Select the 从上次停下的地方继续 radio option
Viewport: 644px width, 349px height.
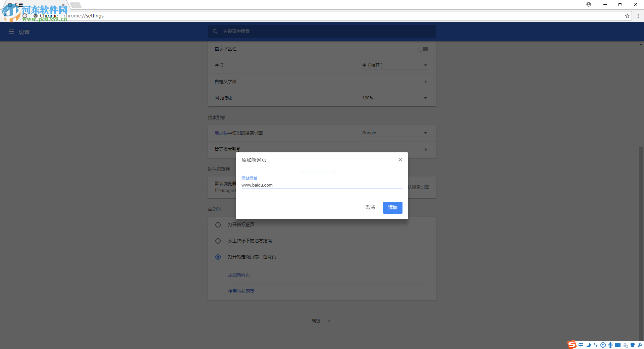[218, 241]
